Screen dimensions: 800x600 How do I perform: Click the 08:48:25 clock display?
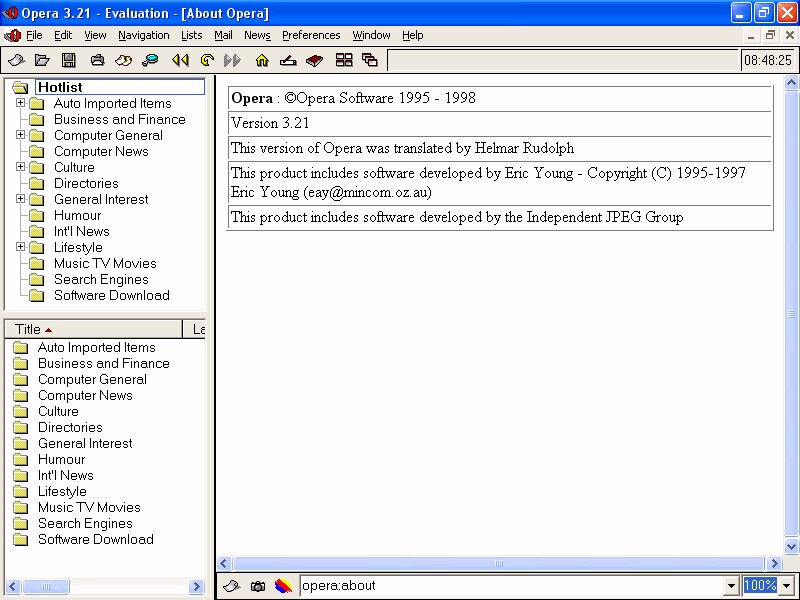pos(768,60)
